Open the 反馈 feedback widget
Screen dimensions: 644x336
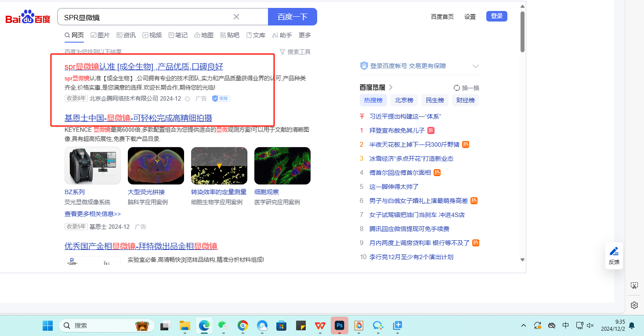[614, 255]
